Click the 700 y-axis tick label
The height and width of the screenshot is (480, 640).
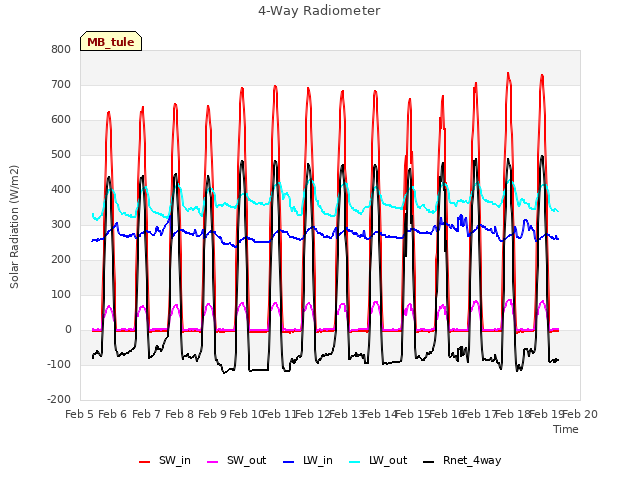tap(61, 84)
